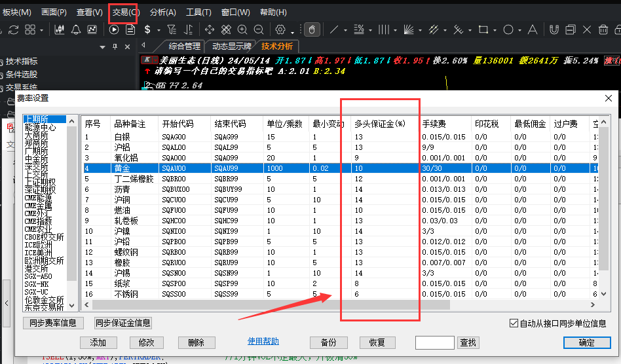621x364 pixels.
Task: Open the 窗口(W) menu
Action: [236, 12]
